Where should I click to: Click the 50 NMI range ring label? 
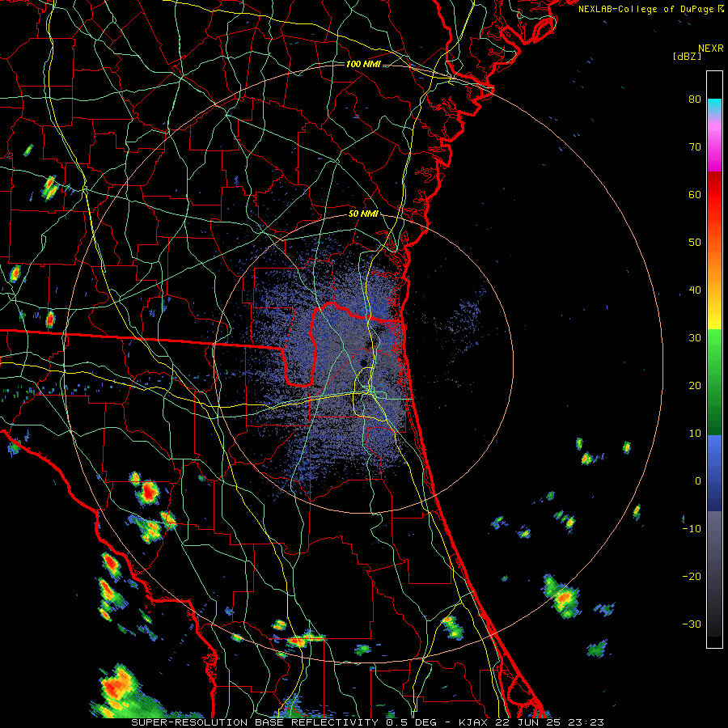click(363, 214)
